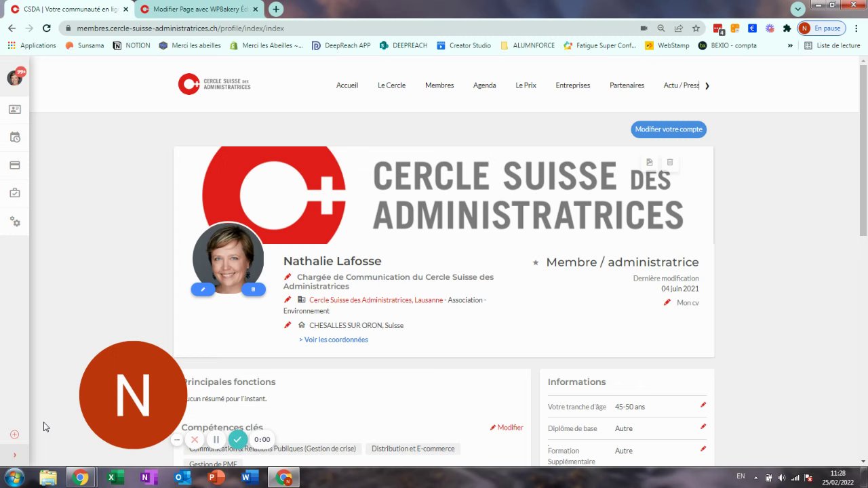Edit Diplôme de base pencil
868x488 pixels.
pos(703,426)
